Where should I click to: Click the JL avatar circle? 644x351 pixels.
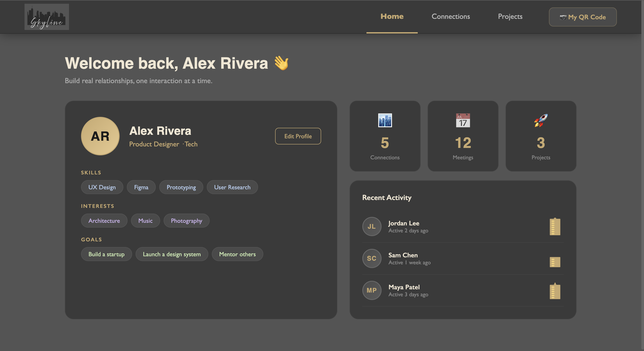[372, 226]
